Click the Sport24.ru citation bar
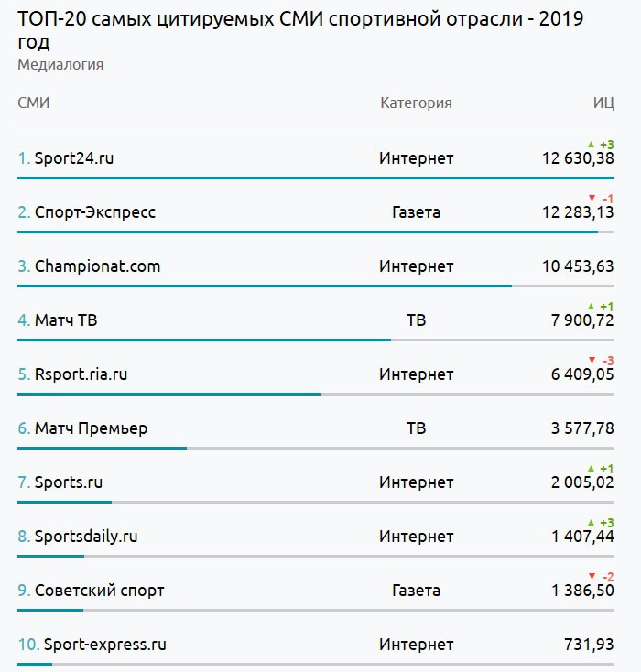 (311, 178)
